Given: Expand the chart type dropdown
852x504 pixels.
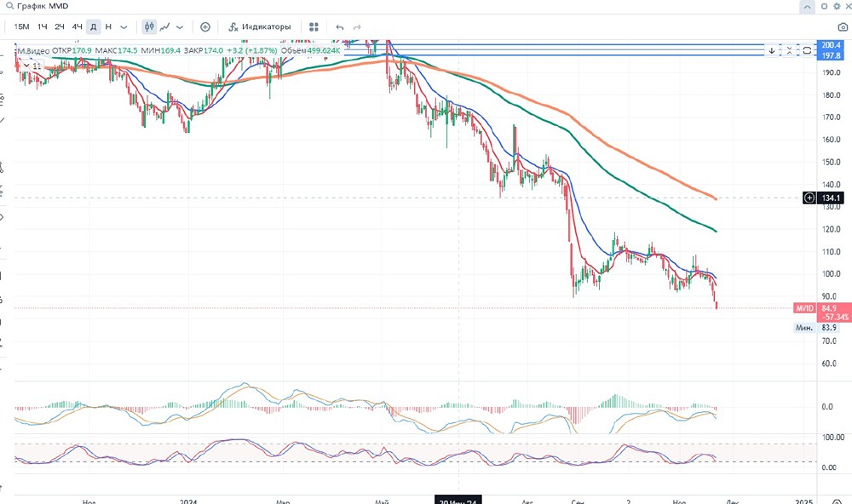Looking at the screenshot, I should [180, 26].
